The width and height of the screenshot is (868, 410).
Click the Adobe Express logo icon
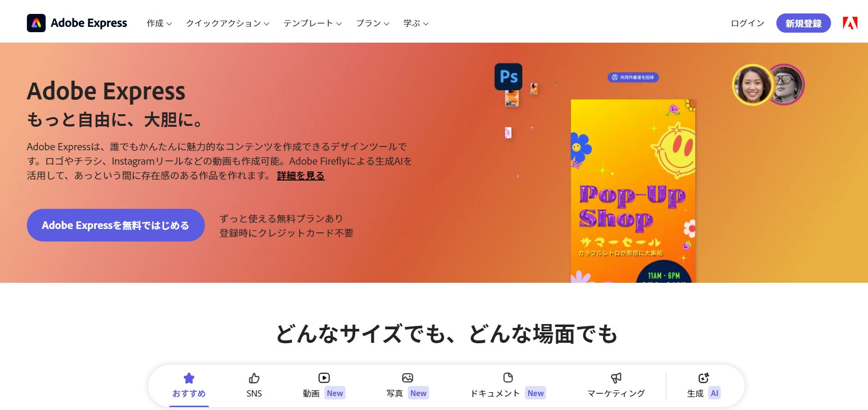click(x=36, y=23)
